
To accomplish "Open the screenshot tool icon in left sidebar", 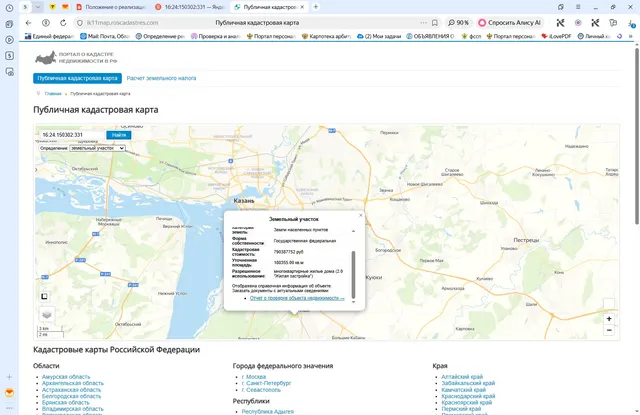I will pyautogui.click(x=9, y=72).
